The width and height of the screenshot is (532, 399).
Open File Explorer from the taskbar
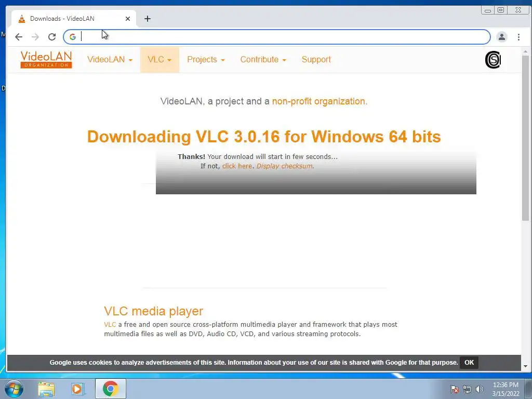[46, 389]
